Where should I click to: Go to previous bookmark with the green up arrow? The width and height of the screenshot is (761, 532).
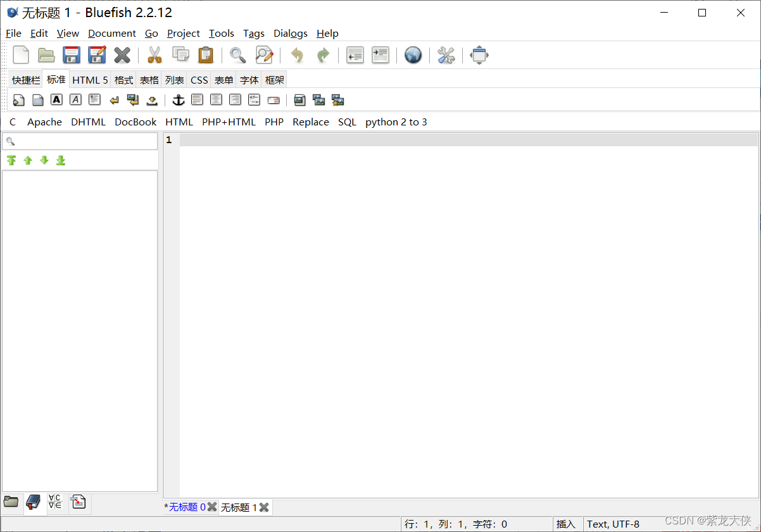(x=28, y=160)
